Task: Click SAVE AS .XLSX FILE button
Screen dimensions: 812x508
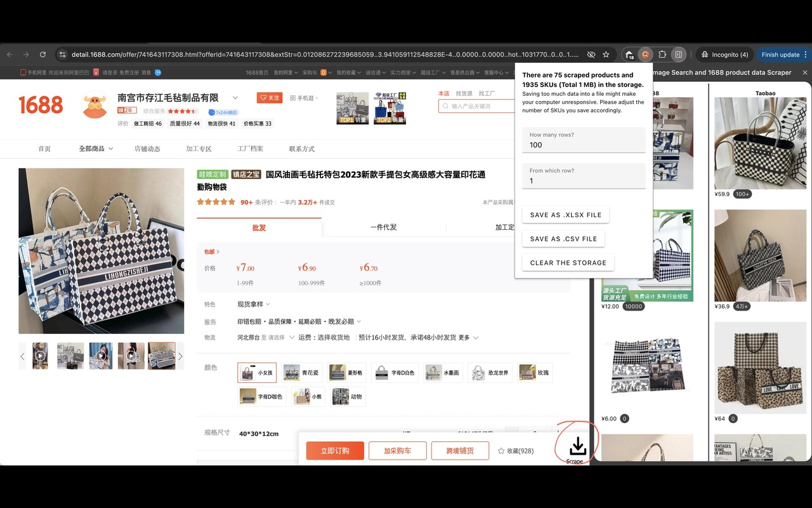Action: point(566,215)
